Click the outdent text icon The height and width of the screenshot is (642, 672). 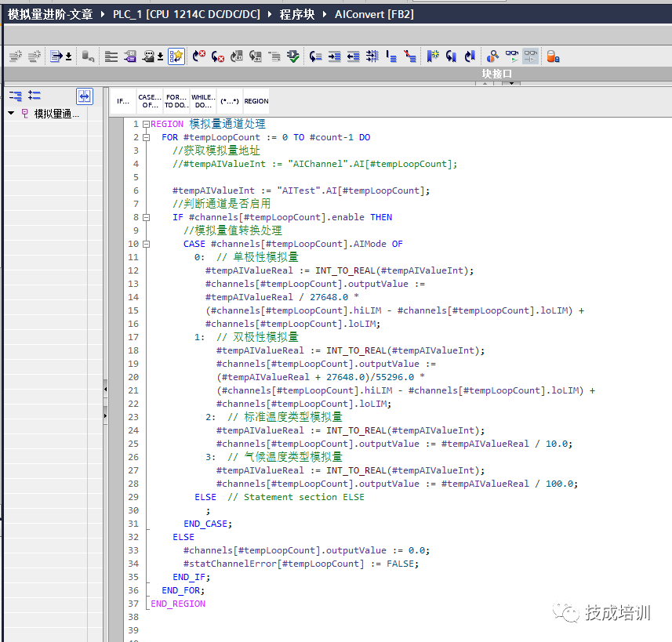click(x=353, y=56)
